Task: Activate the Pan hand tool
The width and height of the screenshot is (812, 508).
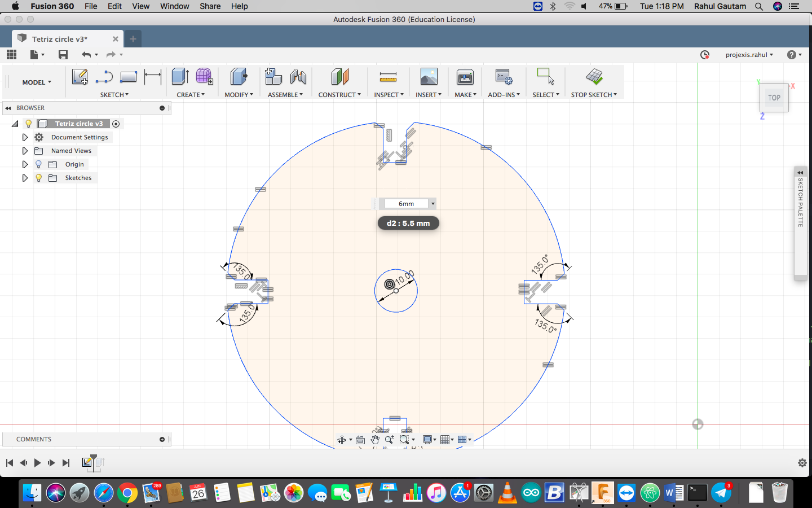Action: pos(375,440)
